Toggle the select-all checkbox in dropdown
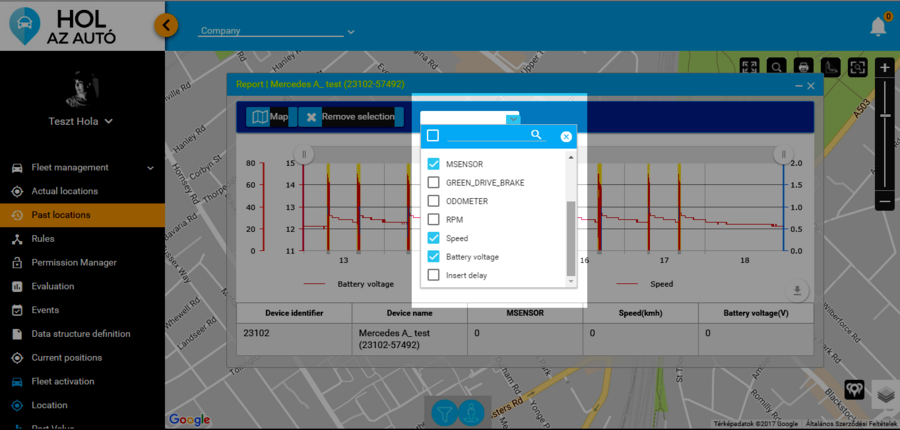 (x=433, y=136)
